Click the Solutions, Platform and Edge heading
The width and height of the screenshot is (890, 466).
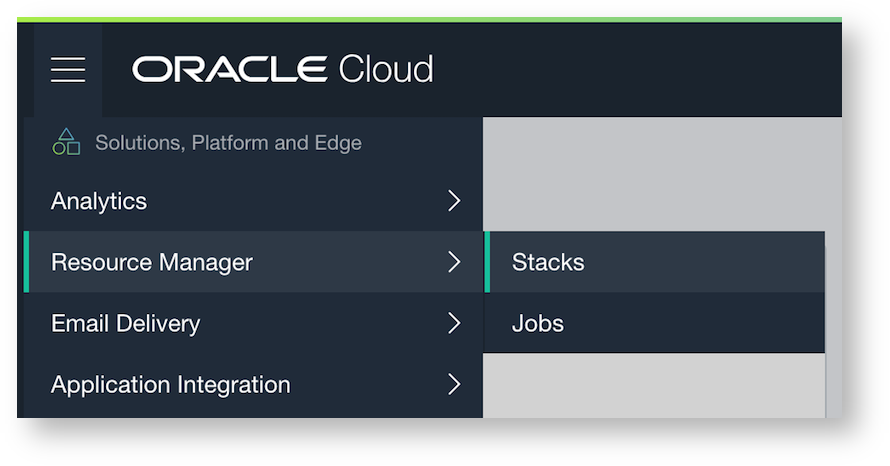pos(228,143)
